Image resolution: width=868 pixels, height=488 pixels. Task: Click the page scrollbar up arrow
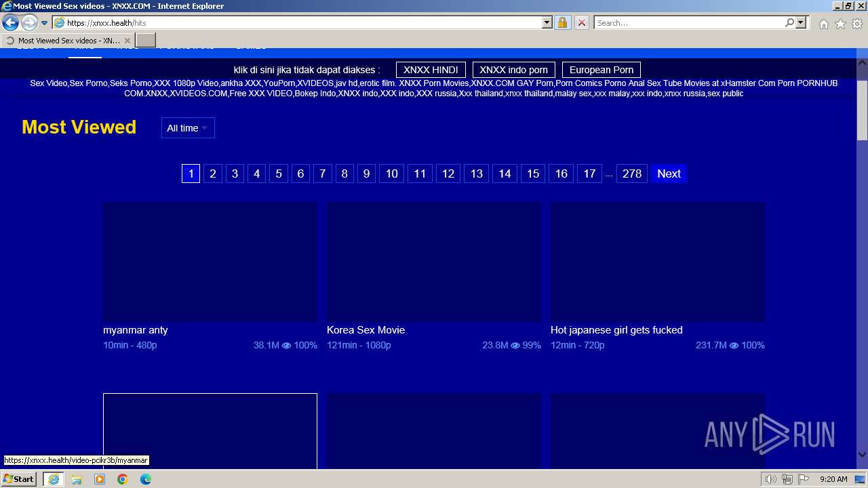click(x=862, y=64)
